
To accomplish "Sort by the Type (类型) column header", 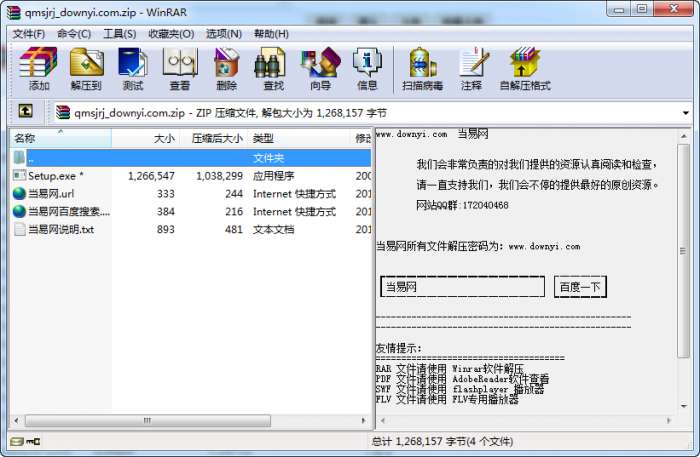I will pyautogui.click(x=299, y=138).
